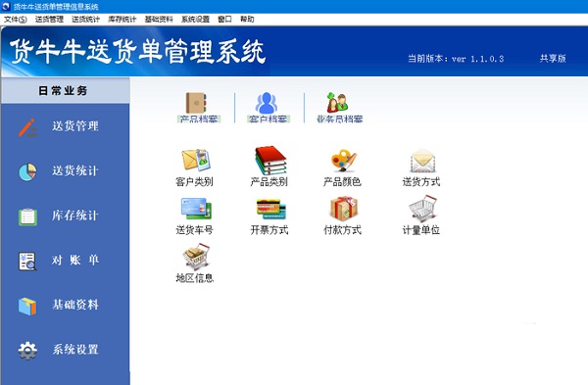Click the 送货车号 label
588x385 pixels.
click(x=194, y=230)
